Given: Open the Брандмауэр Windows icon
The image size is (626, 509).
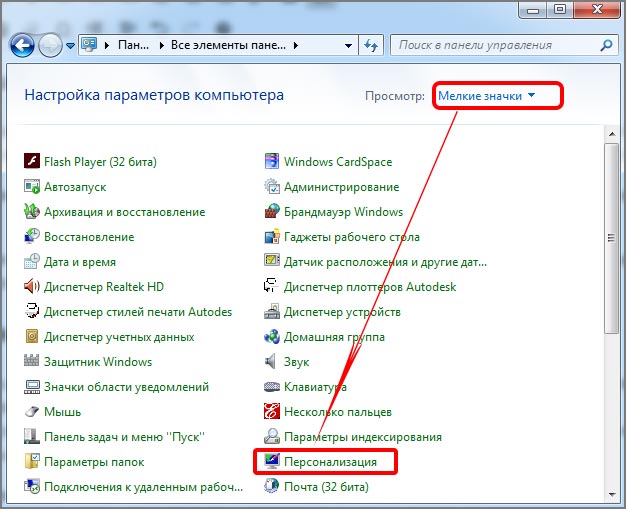Looking at the screenshot, I should (272, 212).
